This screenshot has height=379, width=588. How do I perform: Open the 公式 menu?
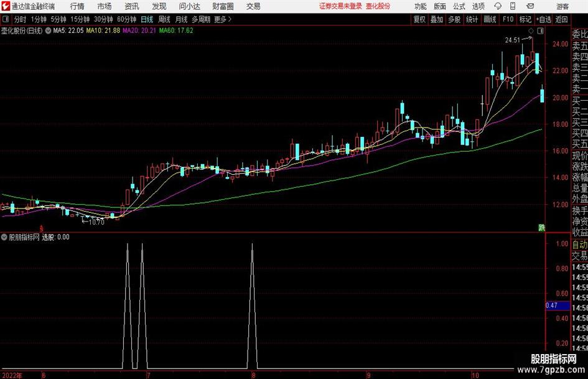[x=459, y=6]
